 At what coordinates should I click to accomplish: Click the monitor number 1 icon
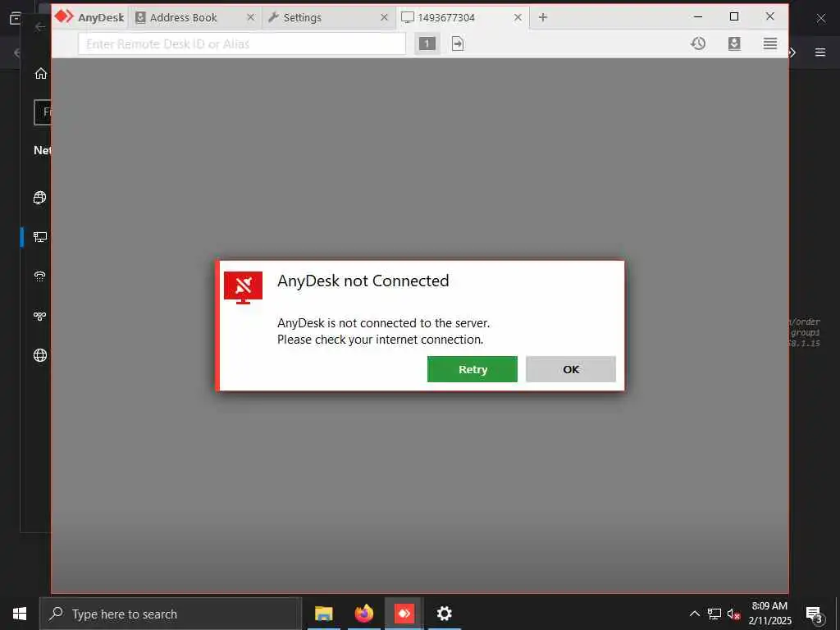[x=427, y=43]
